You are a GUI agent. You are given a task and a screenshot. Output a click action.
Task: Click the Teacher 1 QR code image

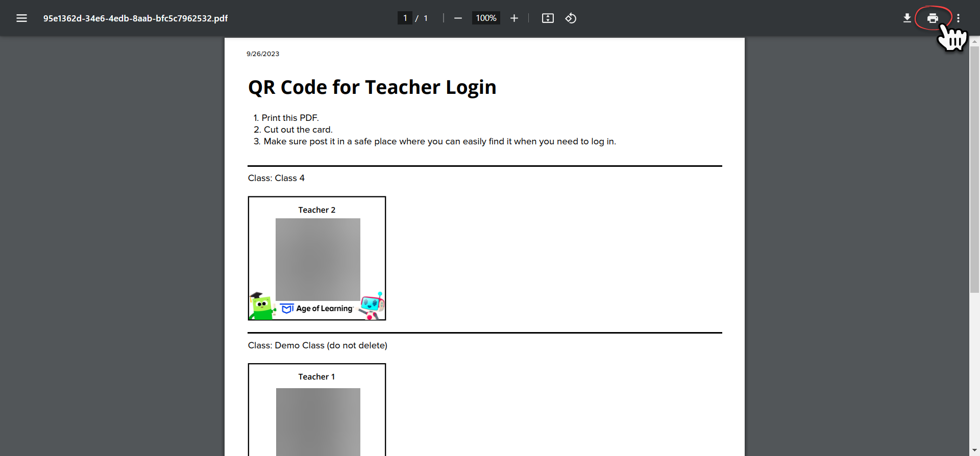pyautogui.click(x=318, y=422)
